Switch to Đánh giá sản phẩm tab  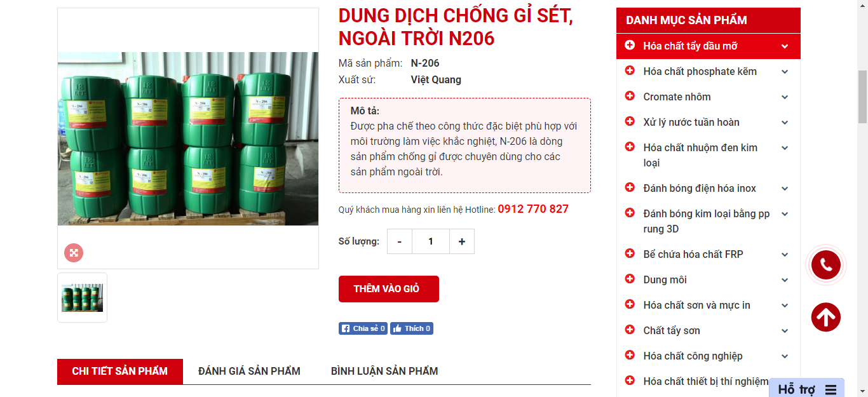pos(249,371)
